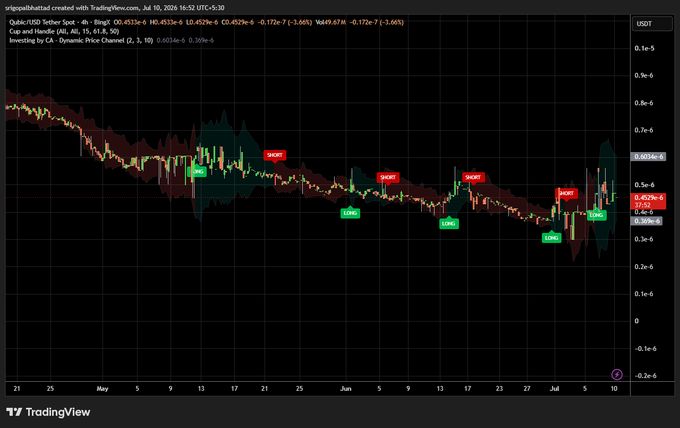Click the 0 price axis level
Image resolution: width=680 pixels, height=428 pixels.
tap(636, 321)
